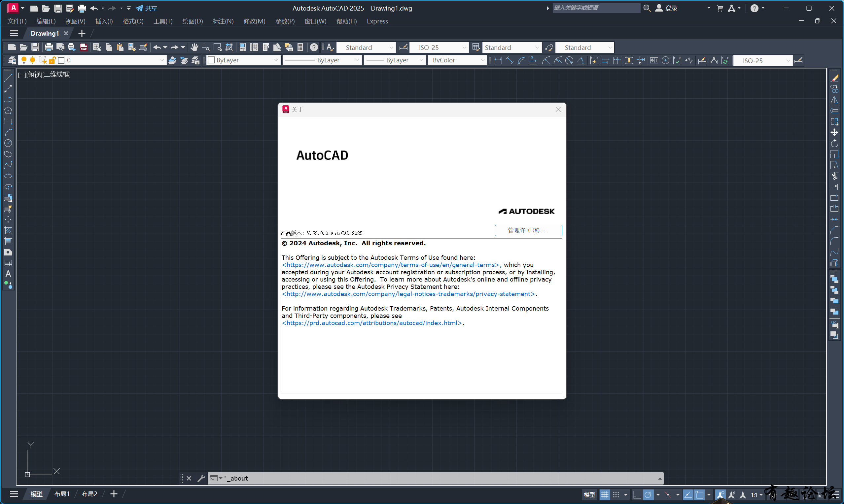The width and height of the screenshot is (844, 504).
Task: Open Layer Properties Manager icon
Action: [12, 60]
